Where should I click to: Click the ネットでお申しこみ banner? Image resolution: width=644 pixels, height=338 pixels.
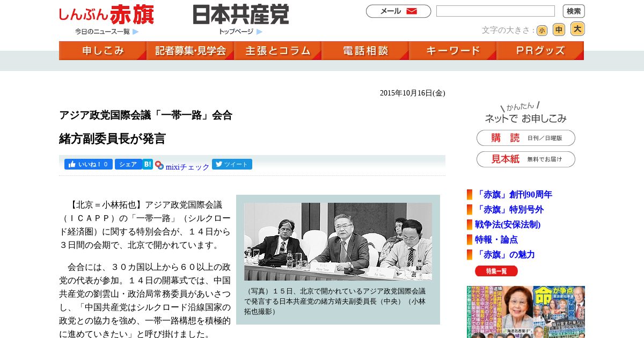click(526, 113)
